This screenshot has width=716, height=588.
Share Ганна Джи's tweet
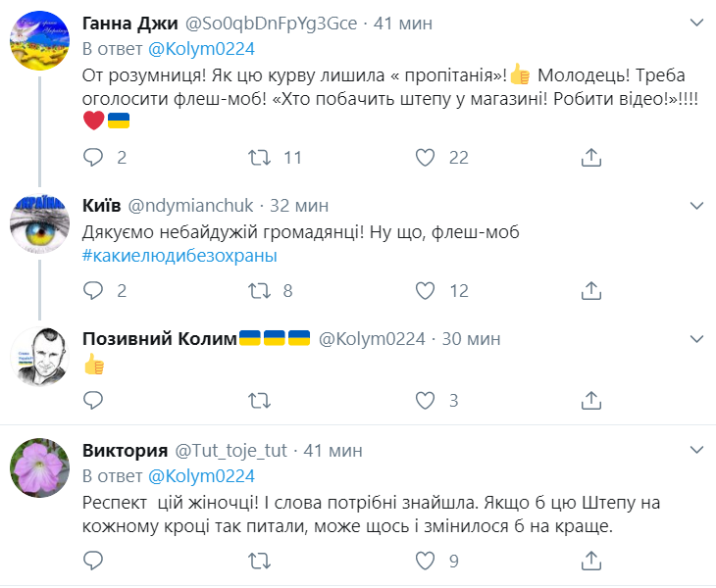591,157
